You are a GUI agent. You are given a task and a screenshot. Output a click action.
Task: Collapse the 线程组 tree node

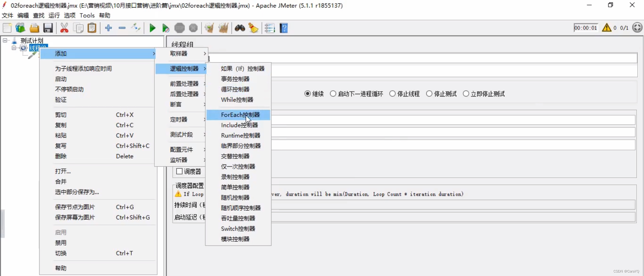[14, 48]
